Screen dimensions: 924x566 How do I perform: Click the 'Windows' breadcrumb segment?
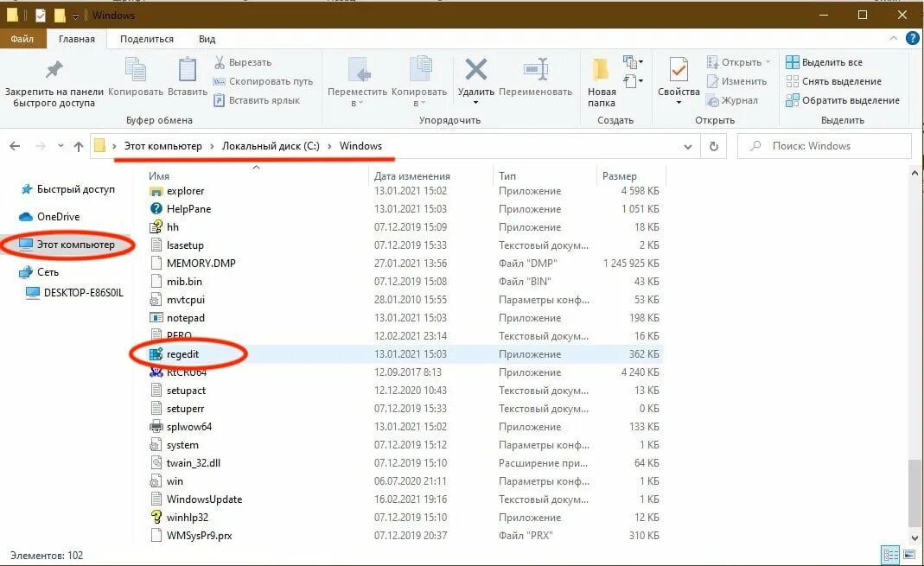360,146
